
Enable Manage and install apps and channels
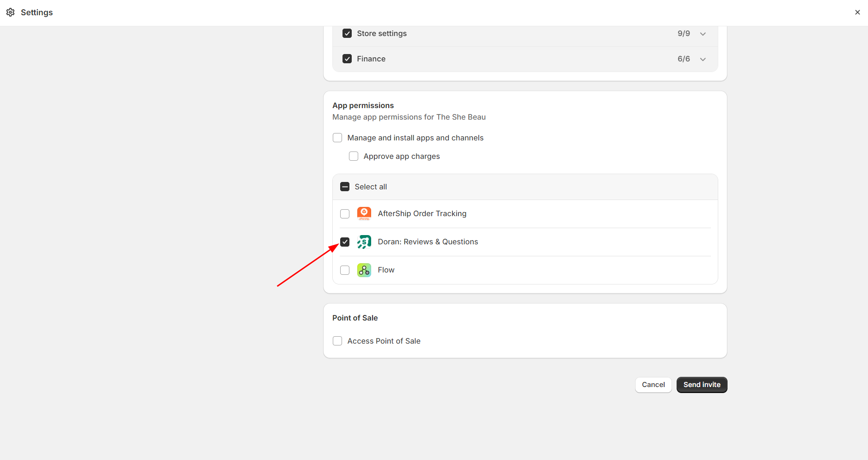(337, 138)
